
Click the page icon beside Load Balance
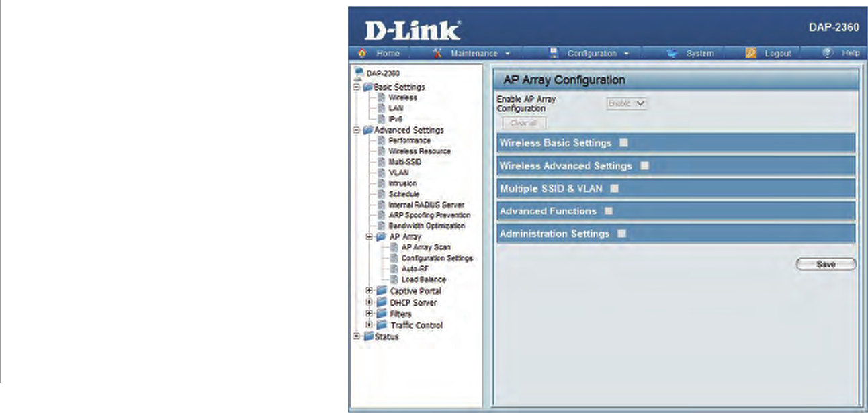coord(395,279)
